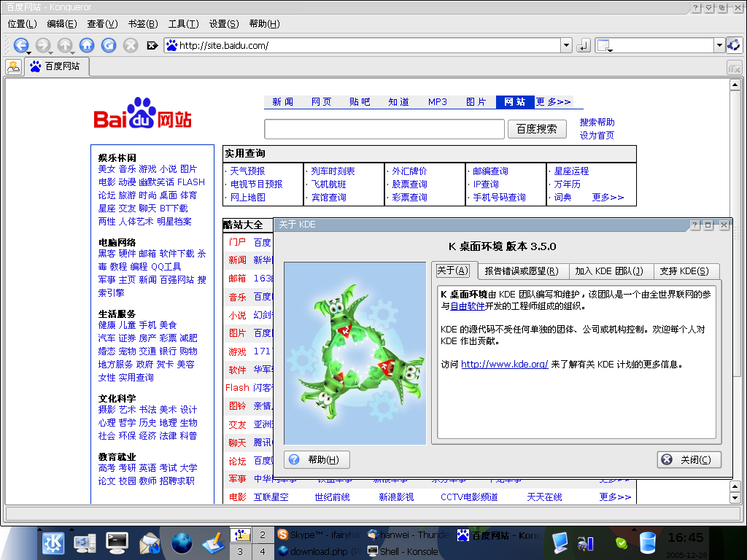This screenshot has height=560, width=747.
Task: Open the text editor icon in the panel
Action: click(x=213, y=542)
